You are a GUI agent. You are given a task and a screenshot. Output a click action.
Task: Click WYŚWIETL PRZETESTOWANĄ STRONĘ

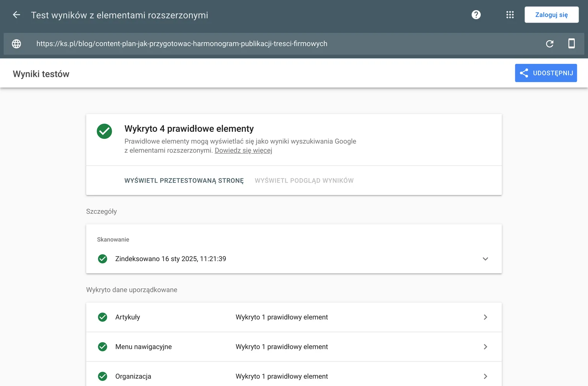(x=184, y=181)
